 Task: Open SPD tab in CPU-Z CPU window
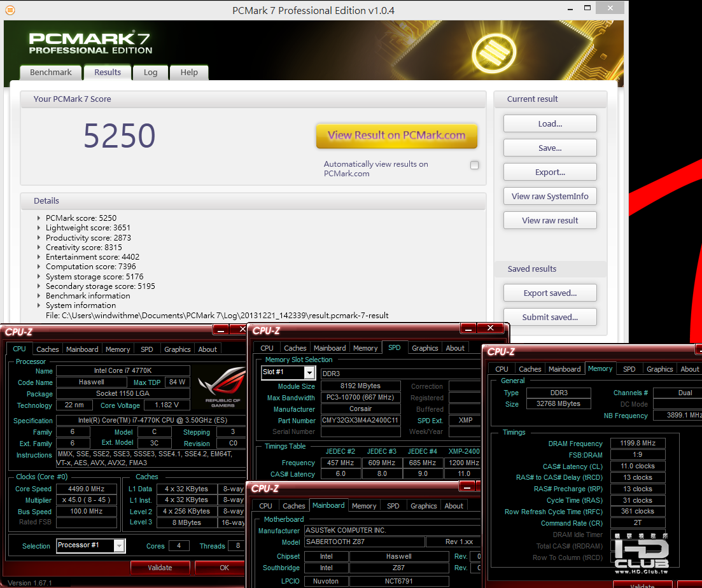pyautogui.click(x=147, y=349)
